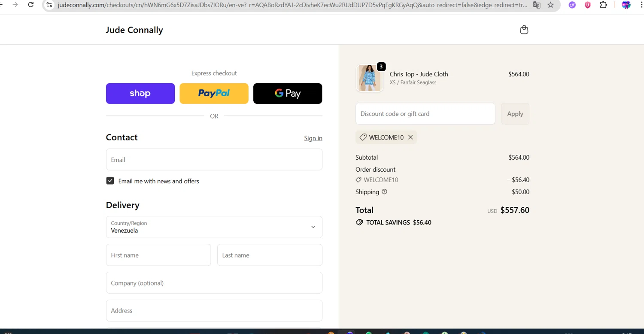Uncheck Email me with news and offers
Screen dimensions: 644x334
click(x=110, y=181)
